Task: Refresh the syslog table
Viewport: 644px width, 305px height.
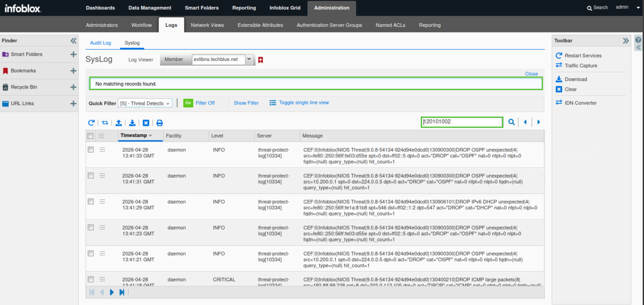Action: 91,123
